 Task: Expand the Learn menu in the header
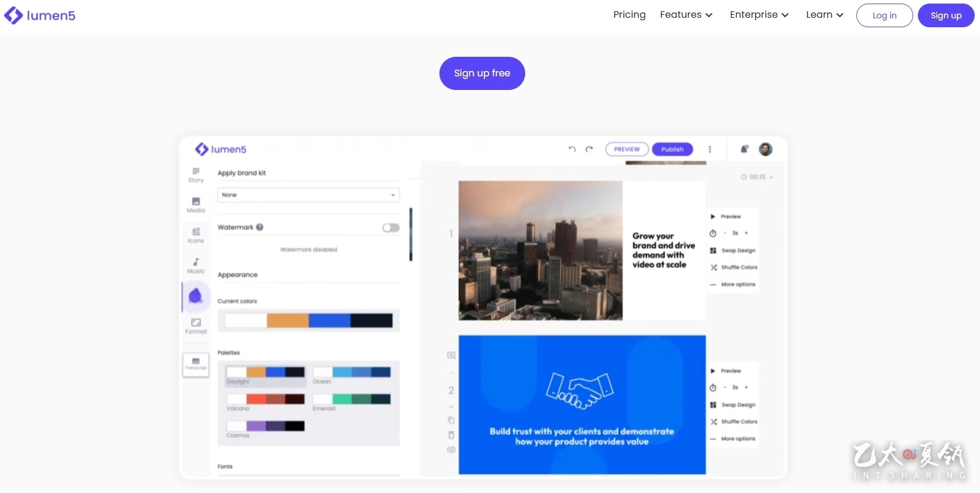tap(824, 15)
